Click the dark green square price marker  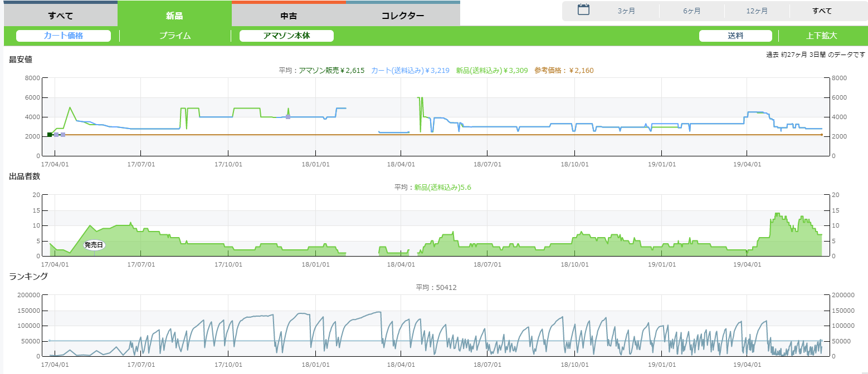[50, 135]
